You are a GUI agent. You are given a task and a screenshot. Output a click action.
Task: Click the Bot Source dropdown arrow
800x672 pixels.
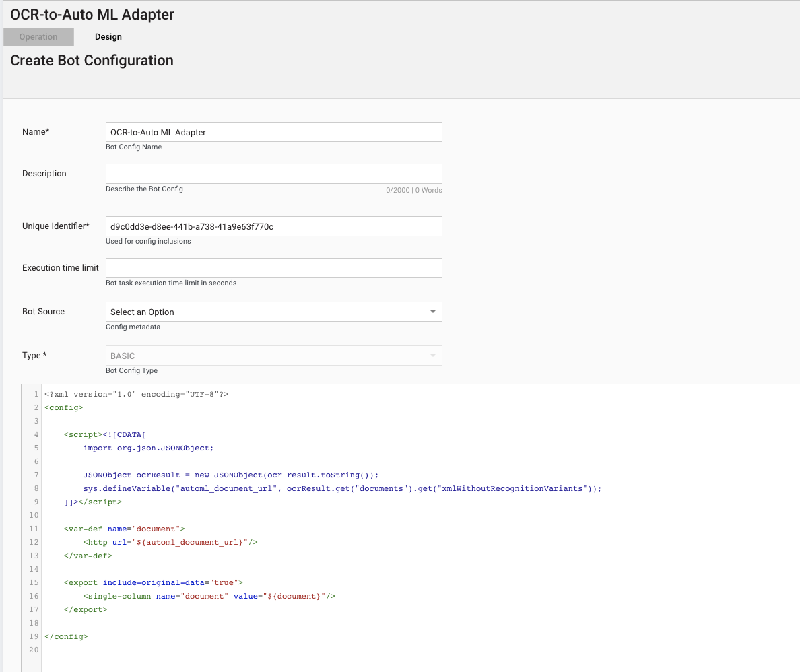[x=432, y=312]
